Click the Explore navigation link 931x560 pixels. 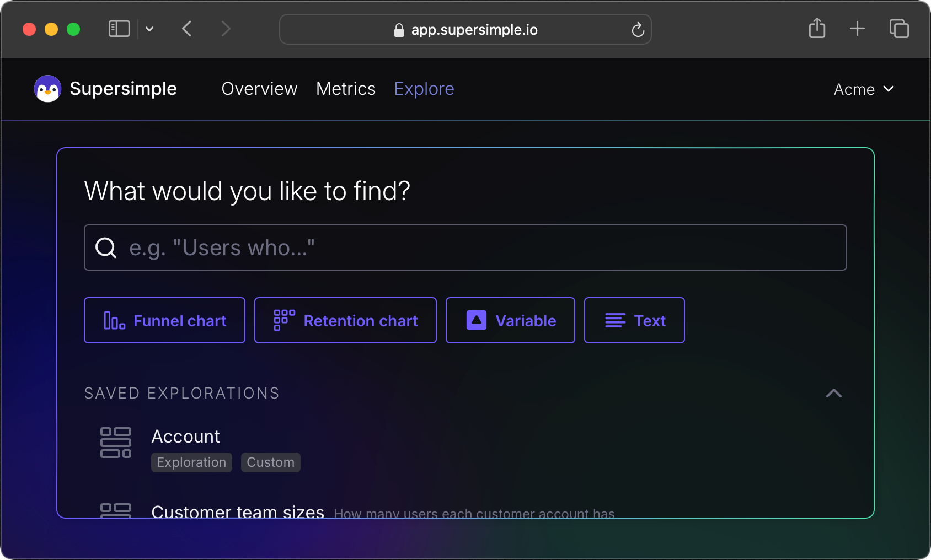point(424,89)
